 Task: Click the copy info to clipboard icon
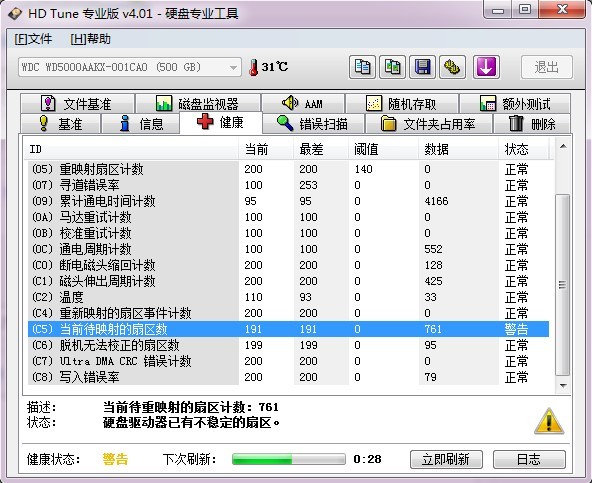tap(362, 67)
